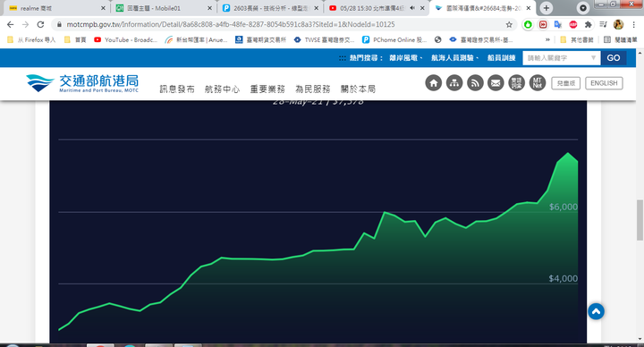Click the browser back arrow
Screen dimensions: 644x347
click(10, 25)
